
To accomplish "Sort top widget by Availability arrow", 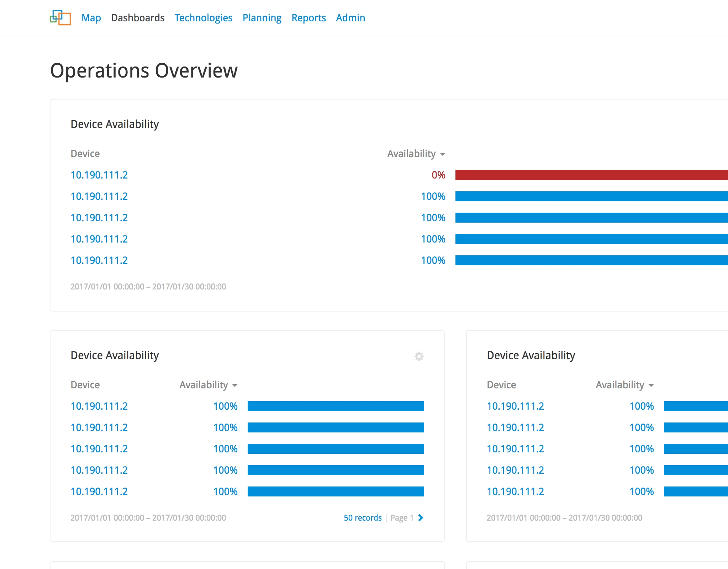I will 443,154.
